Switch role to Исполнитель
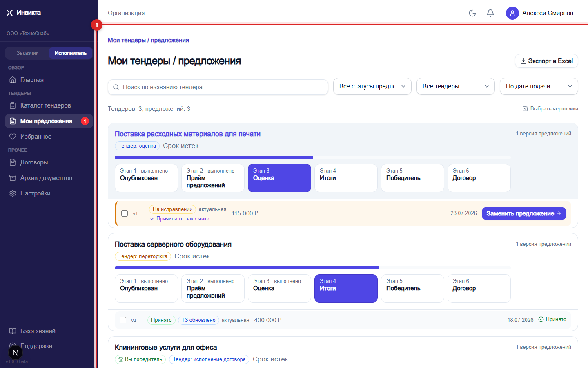The height and width of the screenshot is (368, 588). tap(71, 53)
